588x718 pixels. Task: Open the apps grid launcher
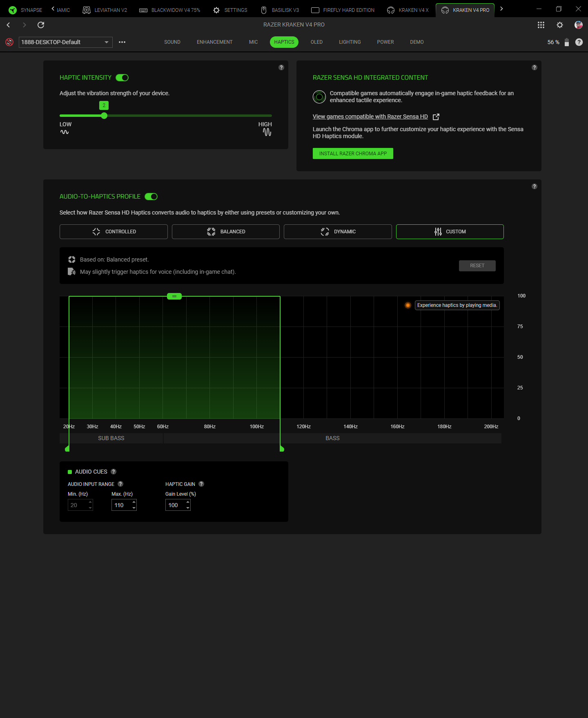tap(541, 25)
